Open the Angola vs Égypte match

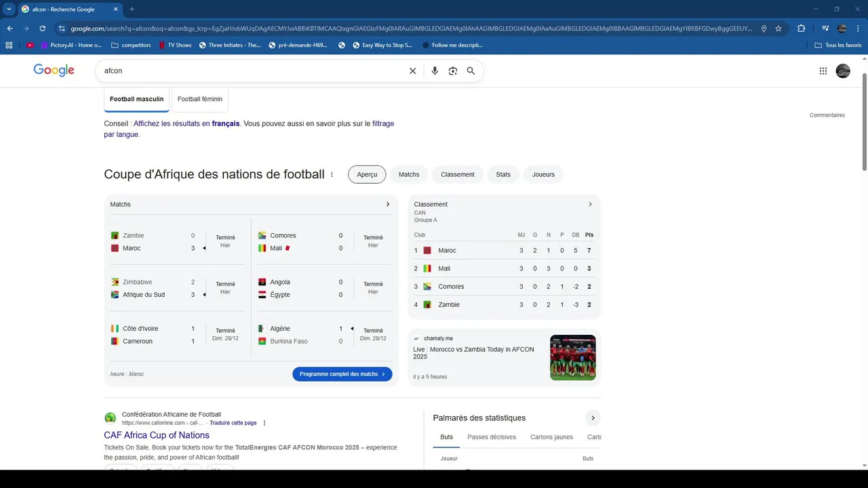[324, 288]
